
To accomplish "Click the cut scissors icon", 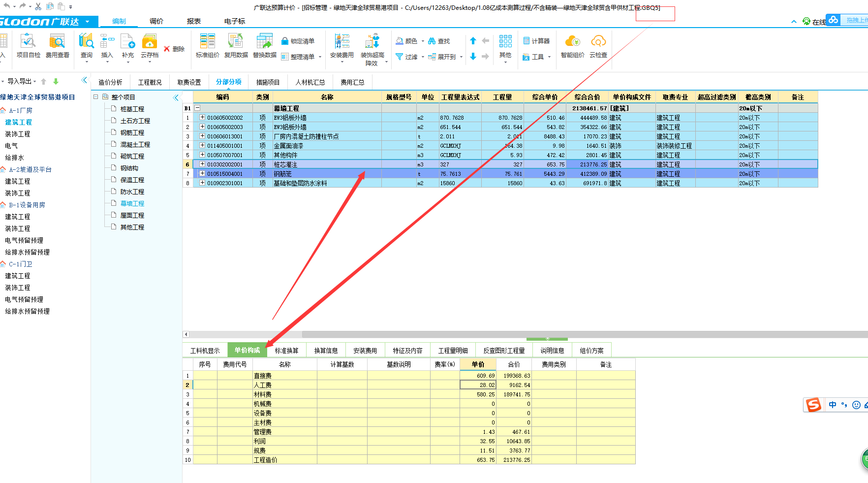I will point(38,6).
